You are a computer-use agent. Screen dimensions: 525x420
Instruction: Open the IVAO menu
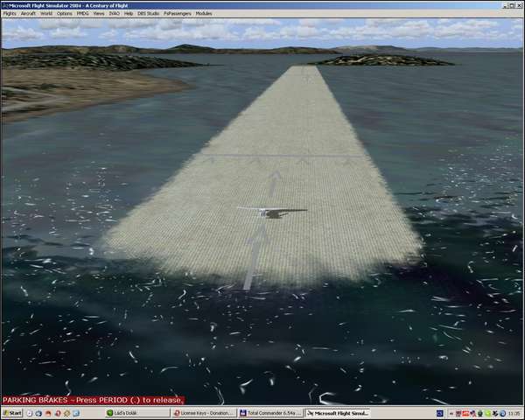coord(114,13)
